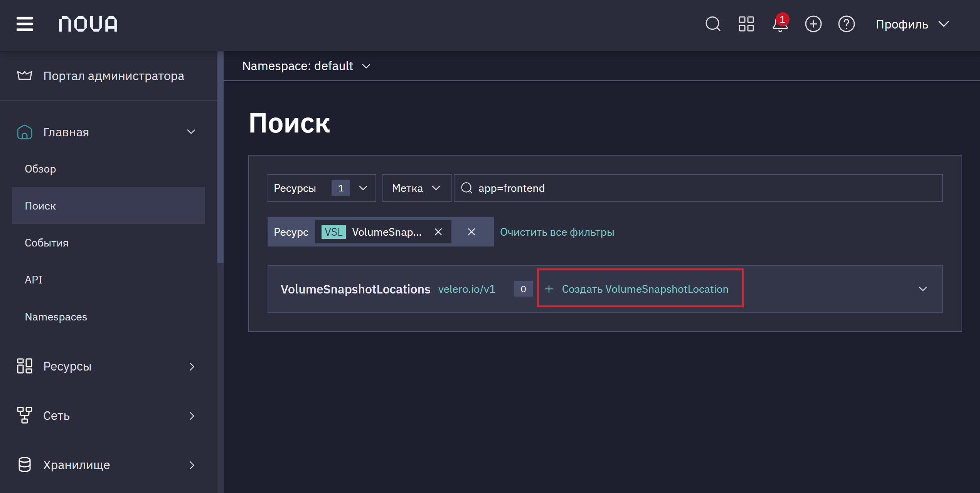This screenshot has width=980, height=493.
Task: Click the Портал администратора crown icon
Action: coord(25,75)
